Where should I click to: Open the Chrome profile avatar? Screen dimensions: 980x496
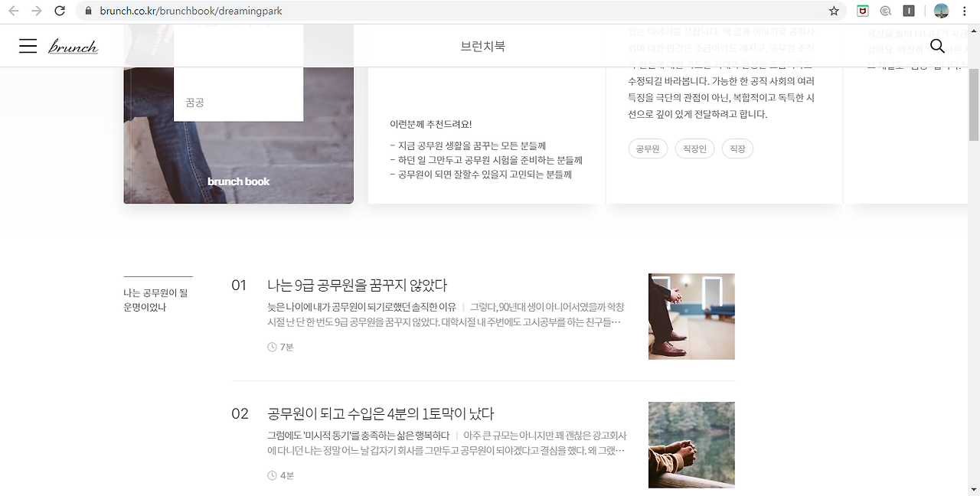pyautogui.click(x=942, y=11)
